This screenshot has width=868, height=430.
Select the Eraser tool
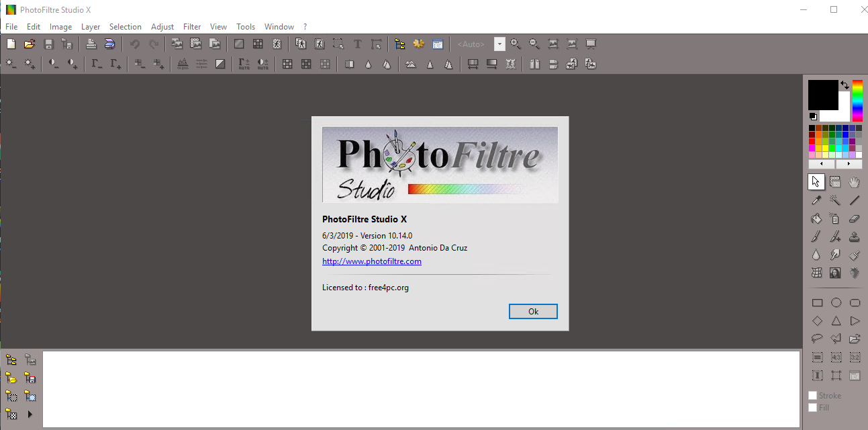[x=855, y=218]
